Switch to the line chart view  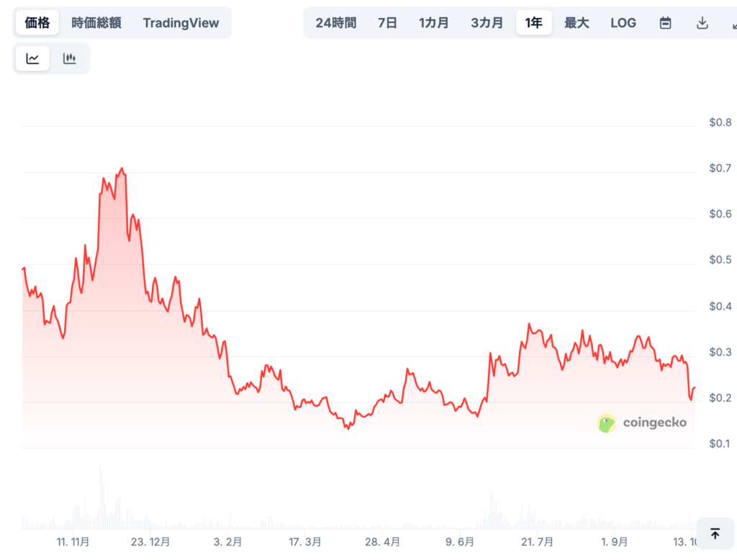tap(32, 59)
